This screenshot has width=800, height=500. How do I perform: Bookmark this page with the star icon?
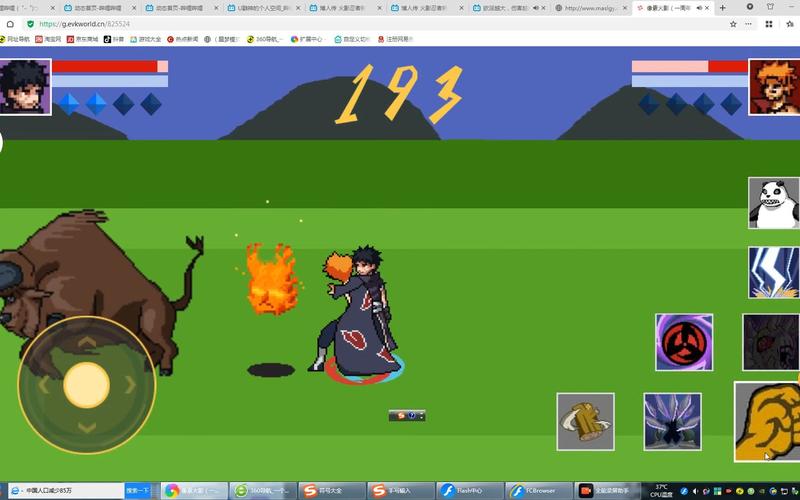point(733,24)
